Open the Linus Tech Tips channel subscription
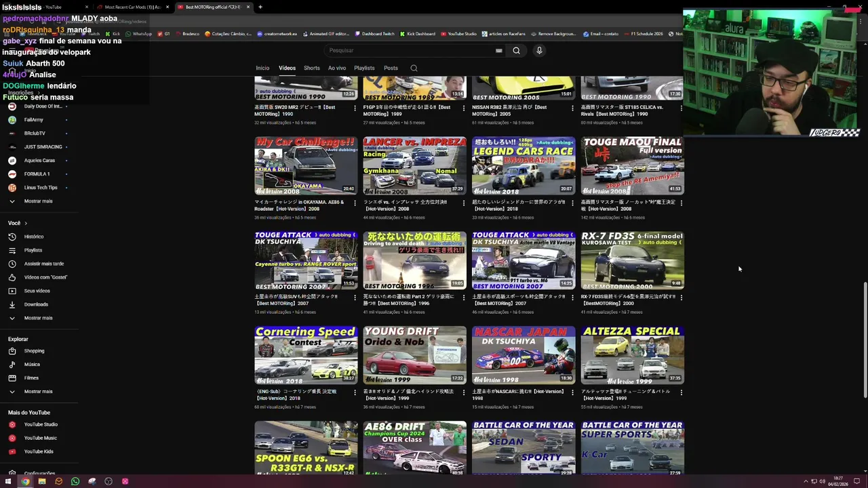 (41, 188)
